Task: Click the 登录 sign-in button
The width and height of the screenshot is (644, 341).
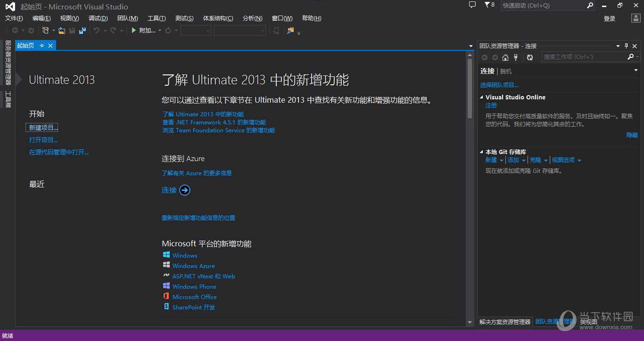Action: click(610, 18)
